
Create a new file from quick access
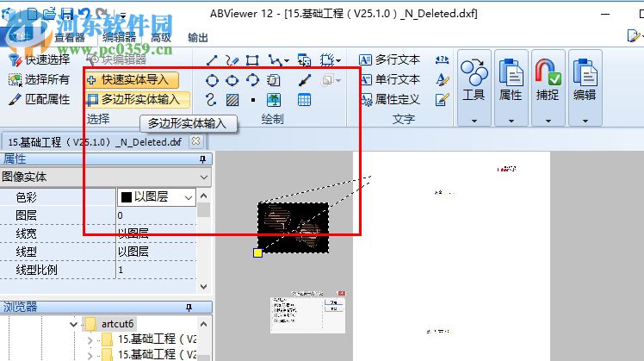tap(32, 15)
